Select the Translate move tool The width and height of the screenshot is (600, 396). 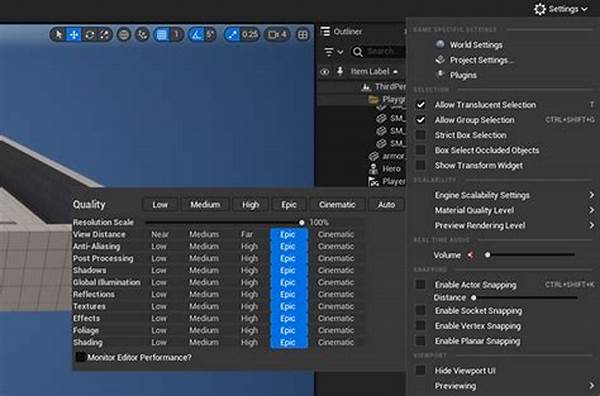tap(74, 35)
